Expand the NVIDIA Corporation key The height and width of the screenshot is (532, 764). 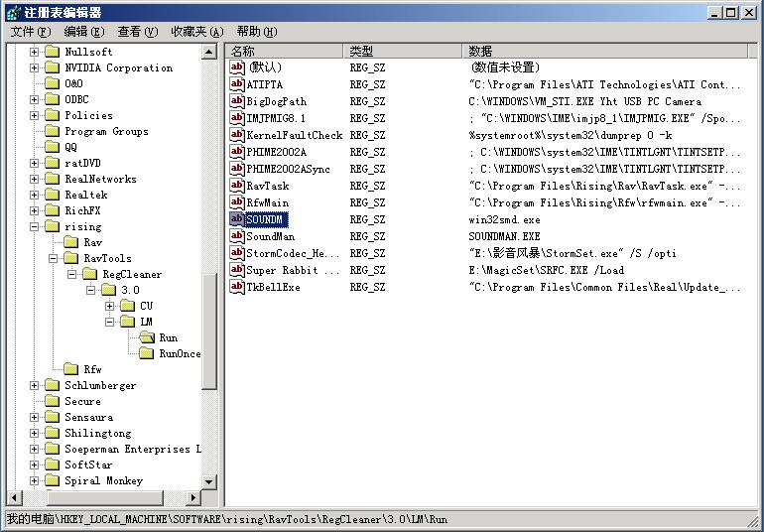pyautogui.click(x=34, y=67)
